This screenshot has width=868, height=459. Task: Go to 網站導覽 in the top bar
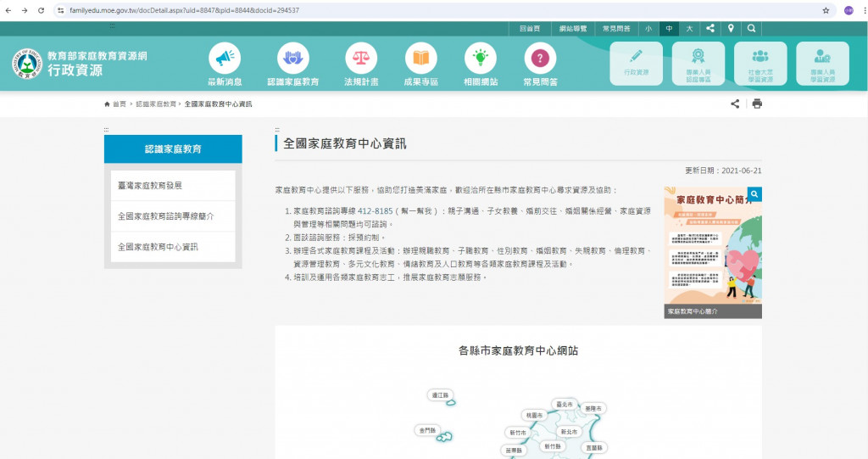573,28
